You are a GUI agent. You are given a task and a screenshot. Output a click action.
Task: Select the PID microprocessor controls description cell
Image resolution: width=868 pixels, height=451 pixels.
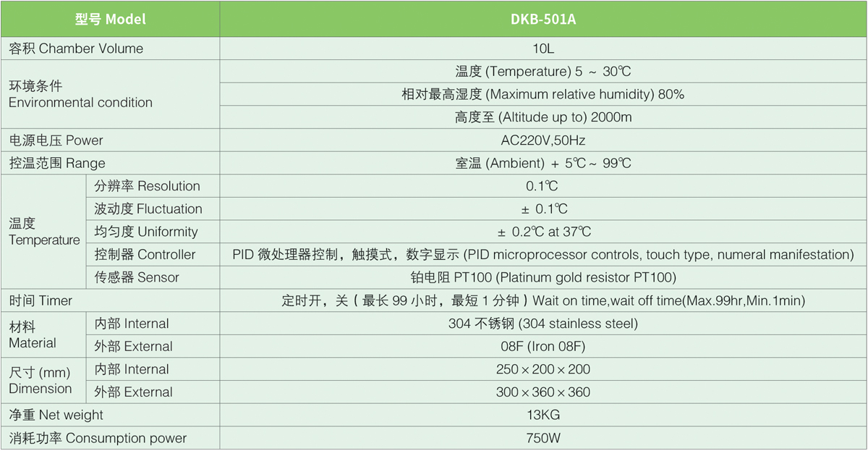point(542,255)
